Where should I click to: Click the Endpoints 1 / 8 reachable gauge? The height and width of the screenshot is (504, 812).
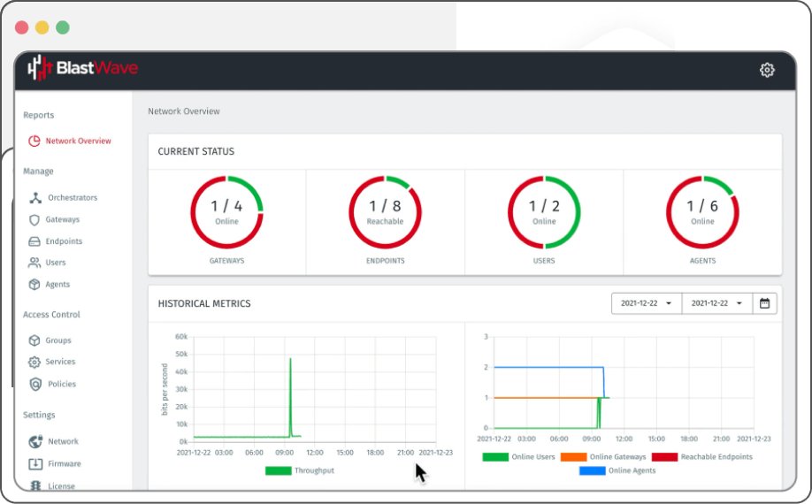pyautogui.click(x=386, y=212)
